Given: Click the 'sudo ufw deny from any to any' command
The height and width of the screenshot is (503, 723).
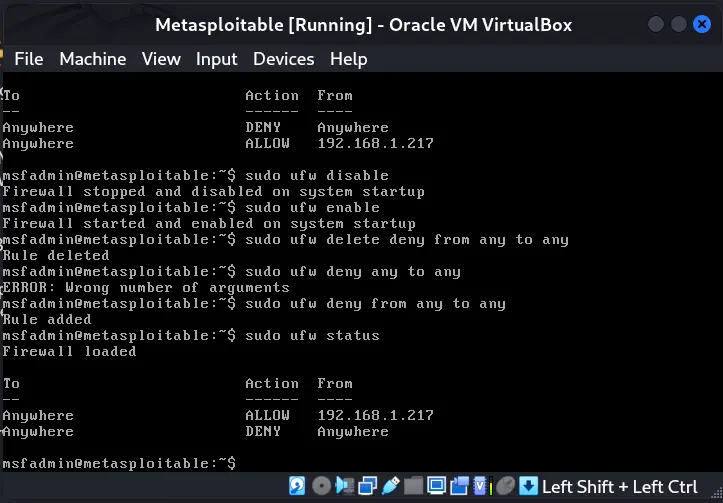Looking at the screenshot, I should point(254,304).
